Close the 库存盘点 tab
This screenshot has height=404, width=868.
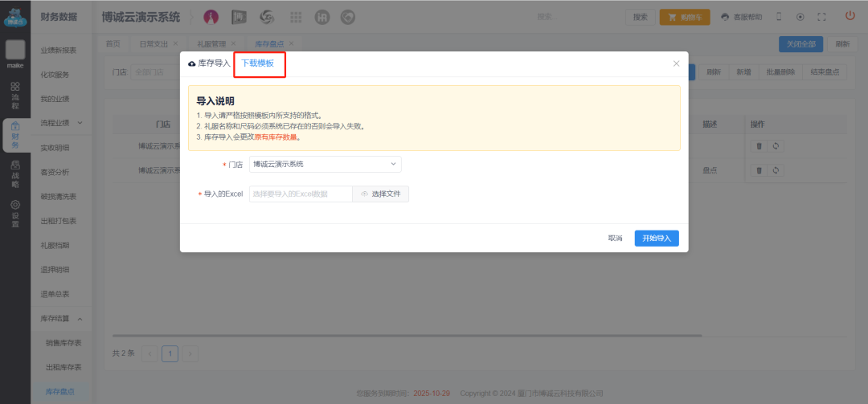291,43
